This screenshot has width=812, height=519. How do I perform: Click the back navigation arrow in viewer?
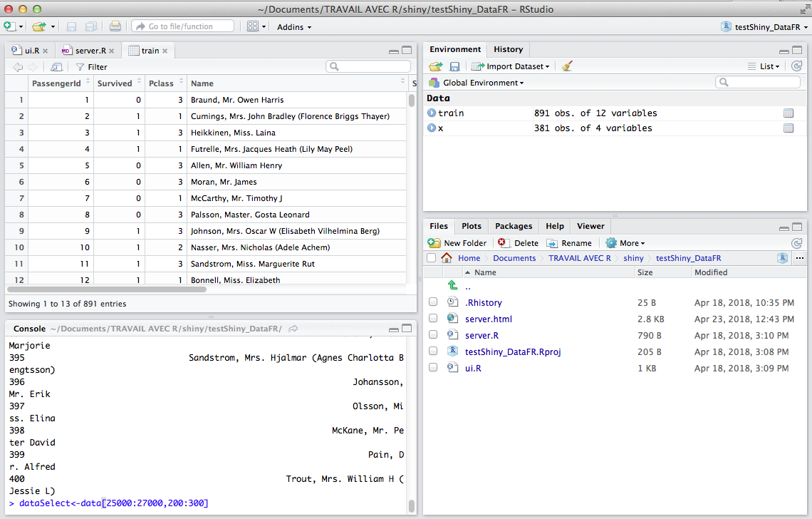coord(18,67)
